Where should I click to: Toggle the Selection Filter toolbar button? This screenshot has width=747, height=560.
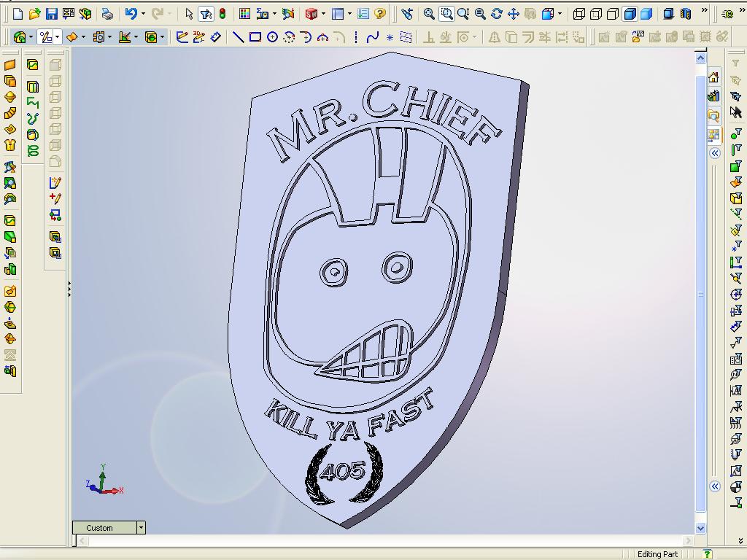click(x=206, y=14)
